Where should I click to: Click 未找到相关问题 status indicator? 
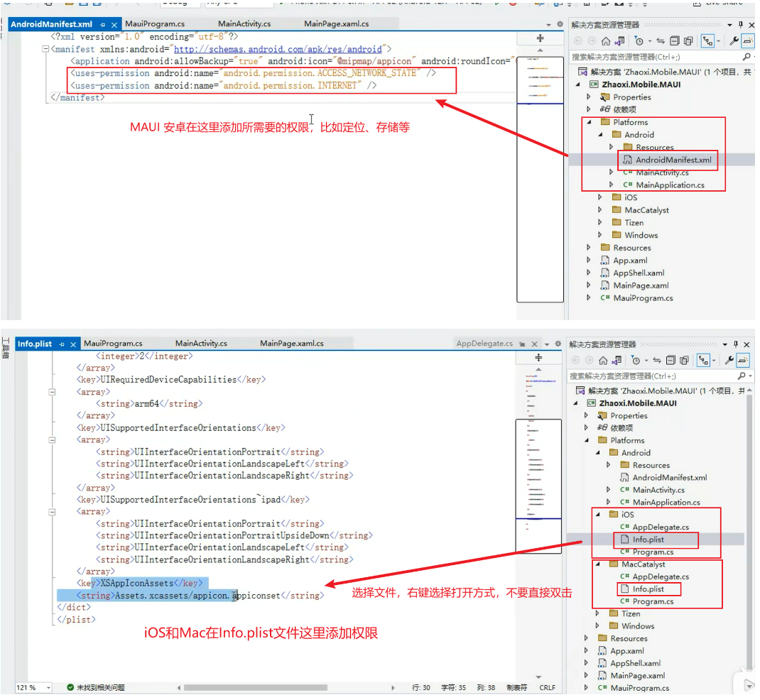(96, 689)
